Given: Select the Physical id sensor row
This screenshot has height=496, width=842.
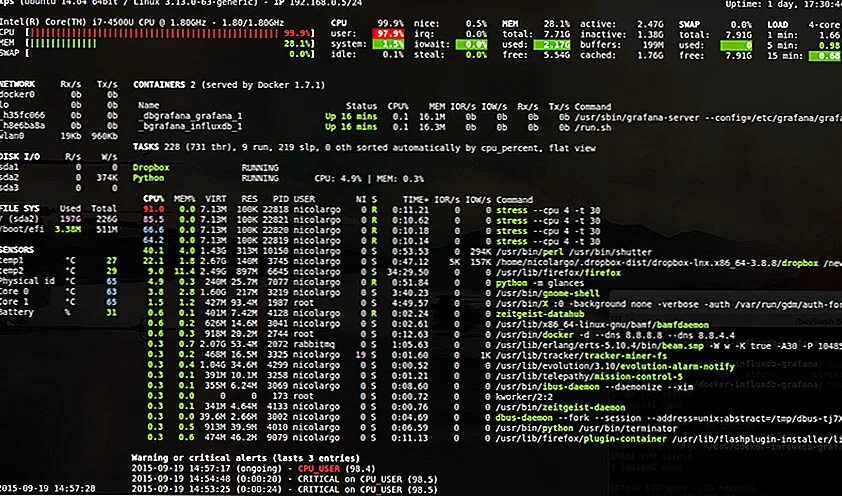Looking at the screenshot, I should coord(59,281).
